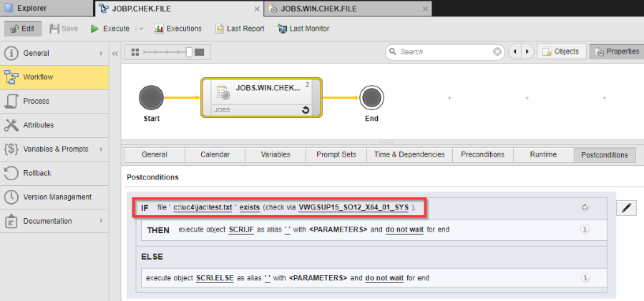Click the pencil edit button
The image size is (644, 301).
point(626,208)
